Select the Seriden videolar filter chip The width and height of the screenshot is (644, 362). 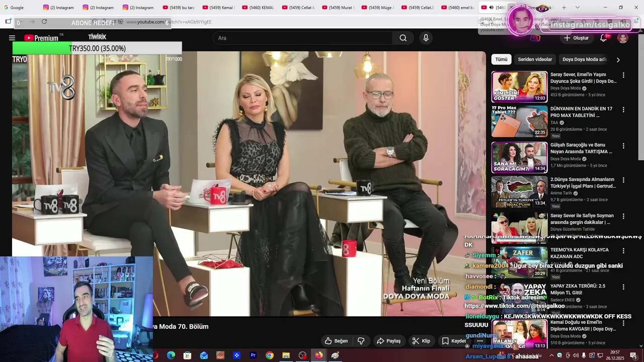[535, 59]
